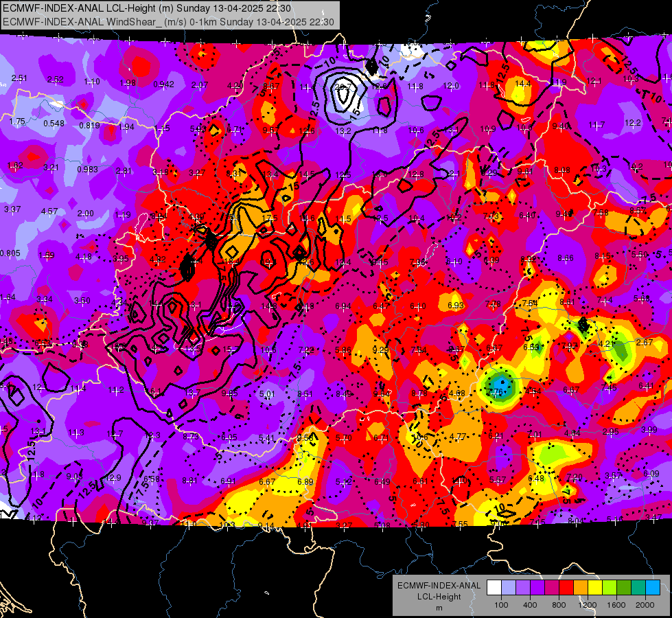Click the wind shear value 0.819
Screen dimensions: 672x618
89,126
